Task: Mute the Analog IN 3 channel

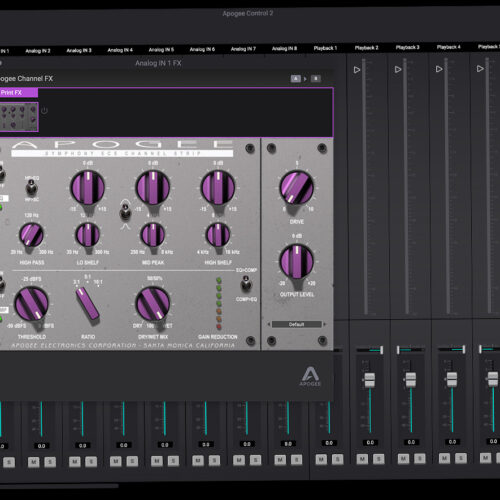Action: point(75,462)
